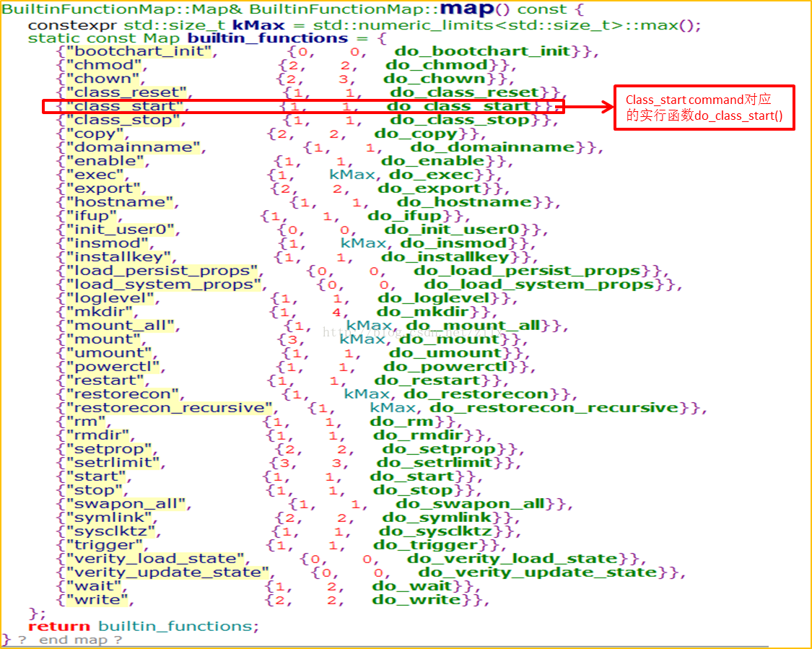Click the "return" keyword
Screen dimensions: 812x649
(59, 627)
